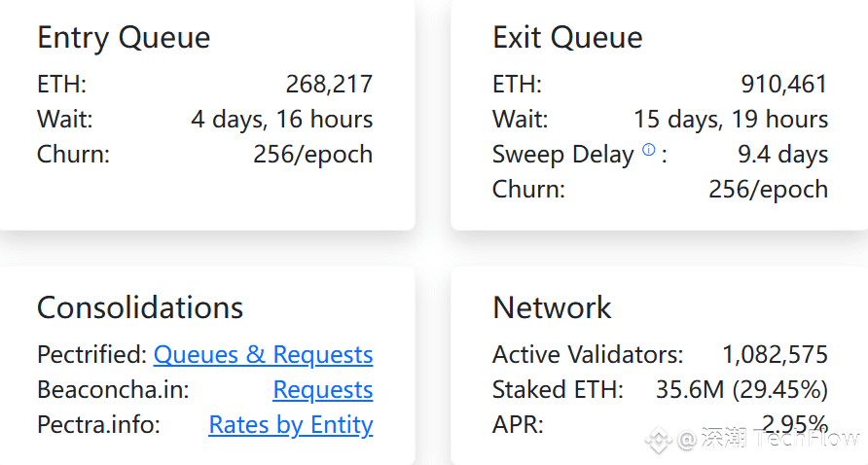This screenshot has width=868, height=465.
Task: Click the Consolidations heading
Action: tap(140, 307)
